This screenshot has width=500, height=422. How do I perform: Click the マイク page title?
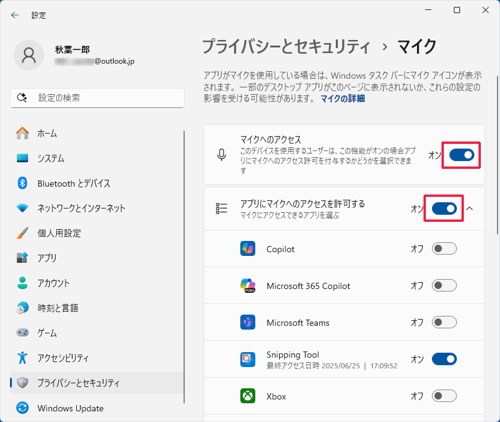click(x=417, y=46)
